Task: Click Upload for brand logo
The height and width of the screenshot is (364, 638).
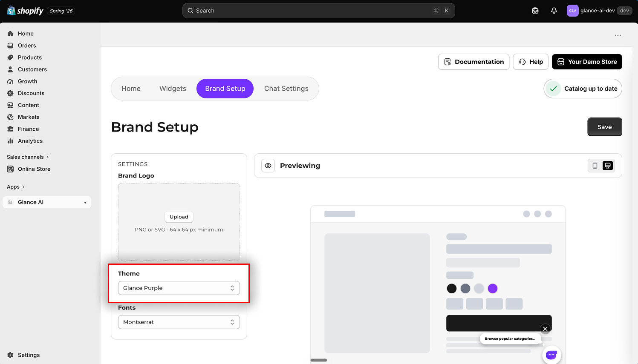Action: [x=179, y=217]
